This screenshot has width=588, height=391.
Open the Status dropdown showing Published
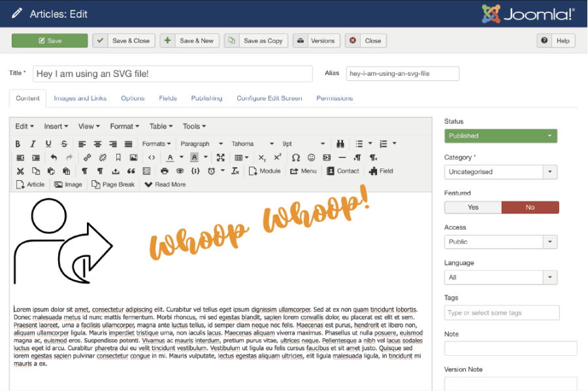click(x=501, y=136)
